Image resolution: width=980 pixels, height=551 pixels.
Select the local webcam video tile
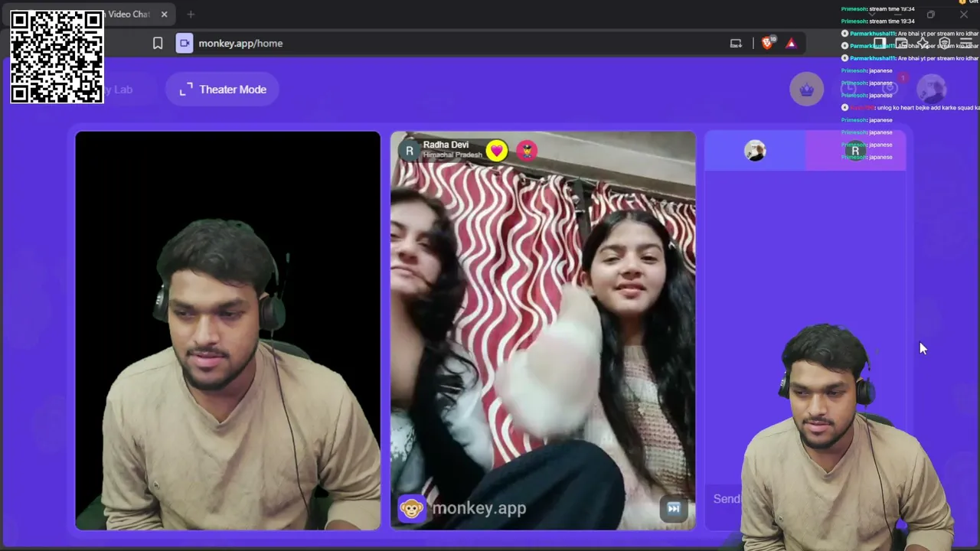[x=227, y=331]
